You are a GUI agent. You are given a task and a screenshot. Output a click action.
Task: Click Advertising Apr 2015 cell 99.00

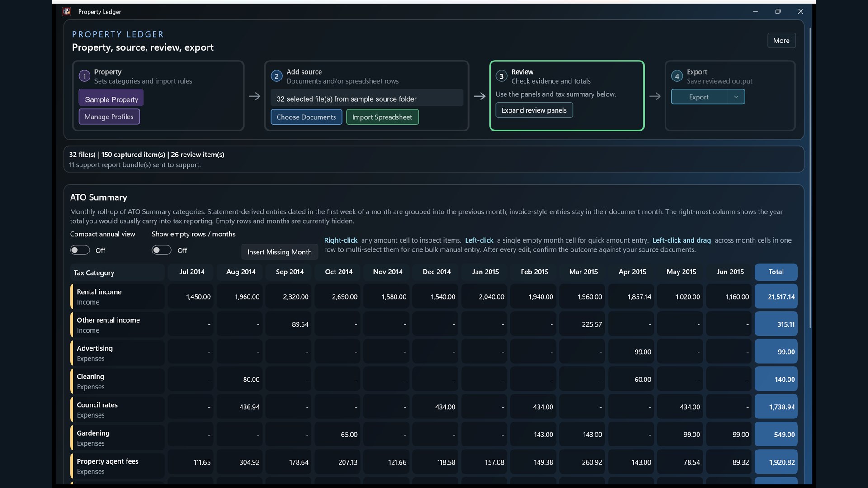pyautogui.click(x=632, y=352)
